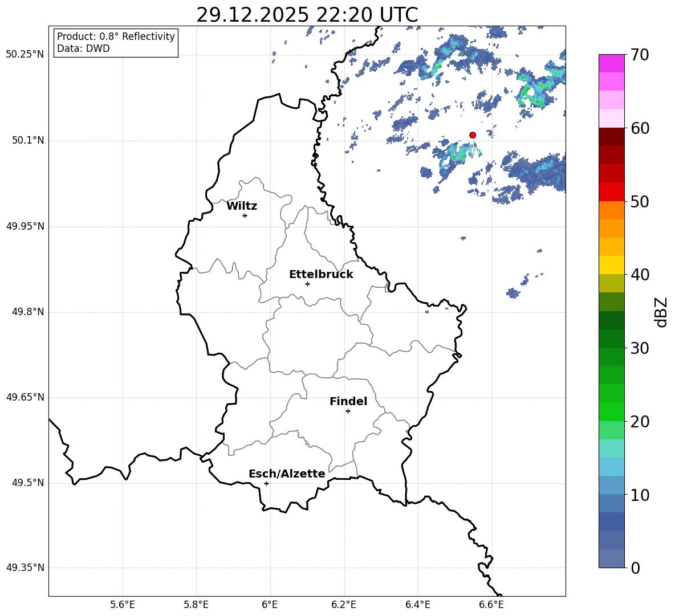
Task: Click the 60 colorbar tick label
Action: tap(640, 128)
